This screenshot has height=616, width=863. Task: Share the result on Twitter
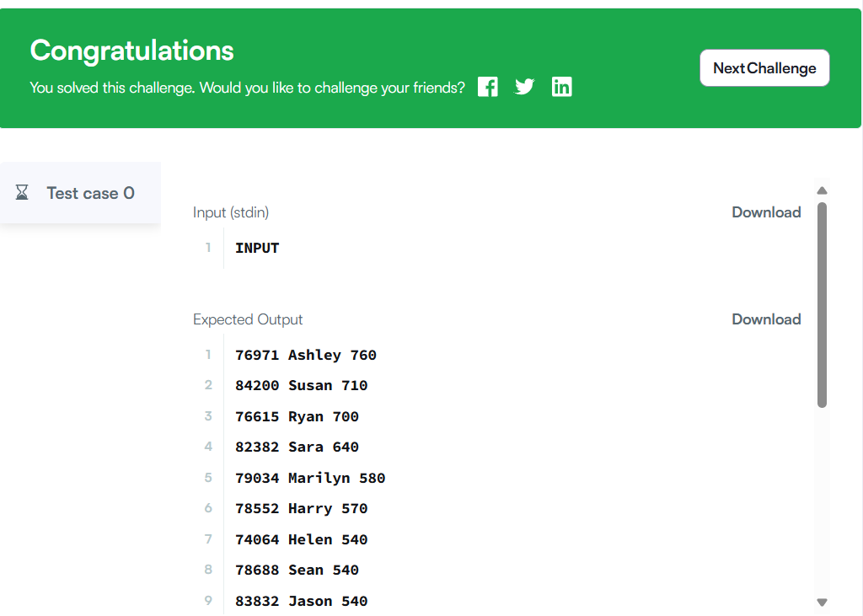[524, 87]
